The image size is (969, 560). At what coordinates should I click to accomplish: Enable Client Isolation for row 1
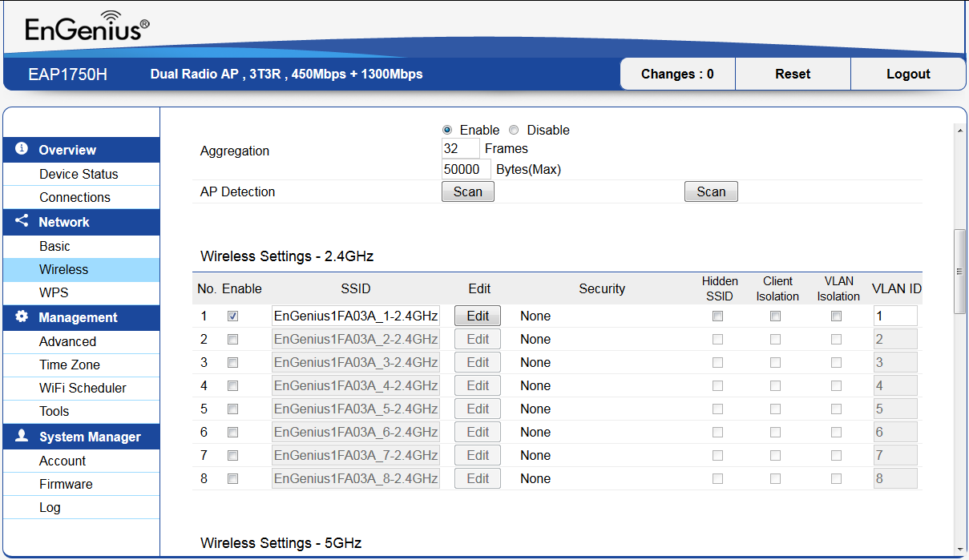775,316
